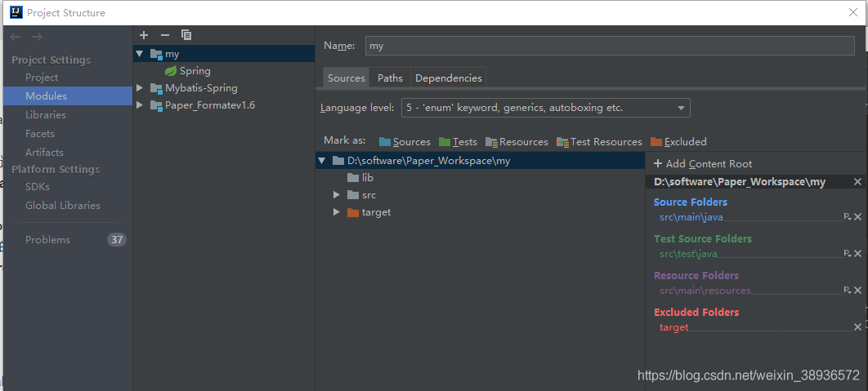Image resolution: width=868 pixels, height=391 pixels.
Task: Click the IntelliJ IDEA logo icon
Action: tap(16, 12)
